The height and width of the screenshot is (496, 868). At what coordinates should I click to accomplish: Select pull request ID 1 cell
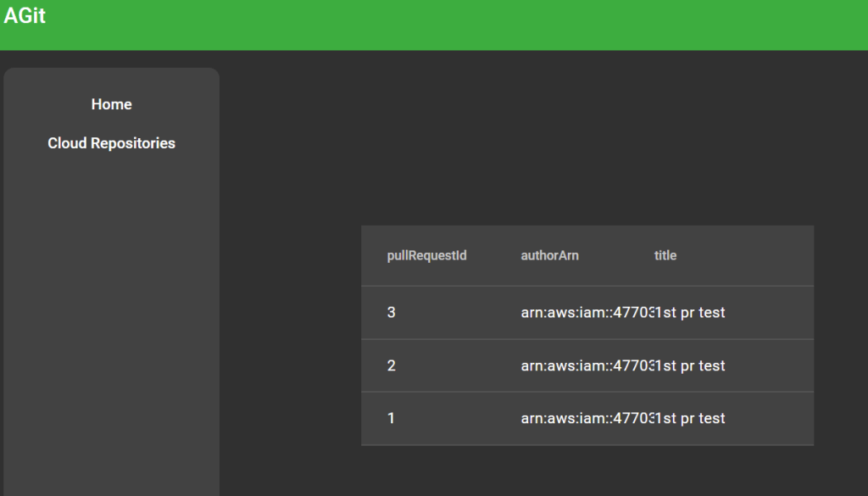[392, 418]
